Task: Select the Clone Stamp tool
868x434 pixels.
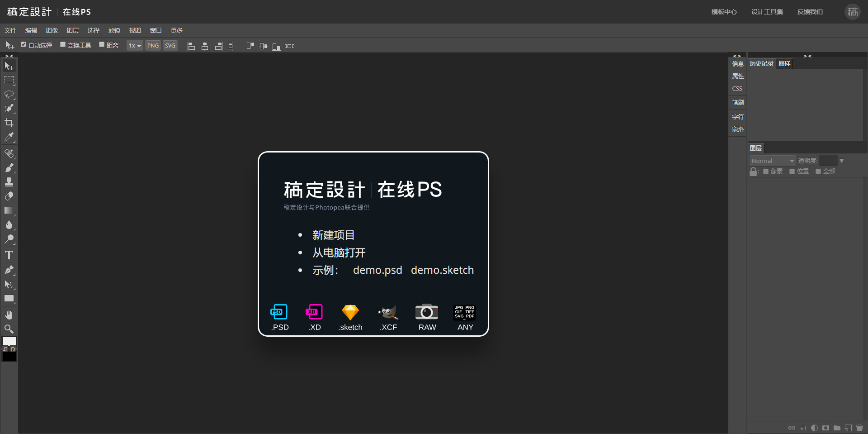Action: pyautogui.click(x=9, y=182)
